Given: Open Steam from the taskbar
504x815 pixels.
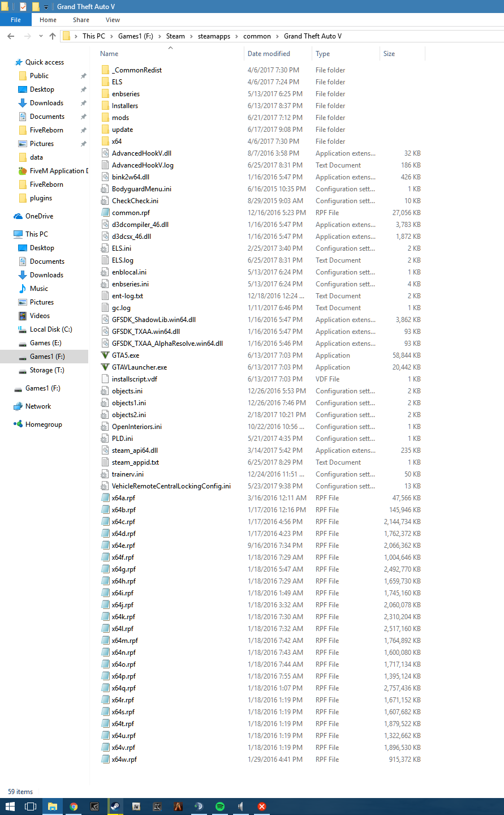Looking at the screenshot, I should 115,807.
